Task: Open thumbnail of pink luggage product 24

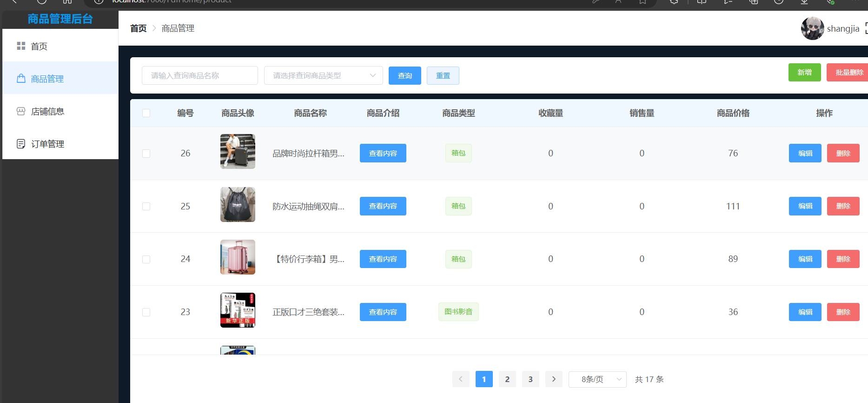Action: [238, 257]
